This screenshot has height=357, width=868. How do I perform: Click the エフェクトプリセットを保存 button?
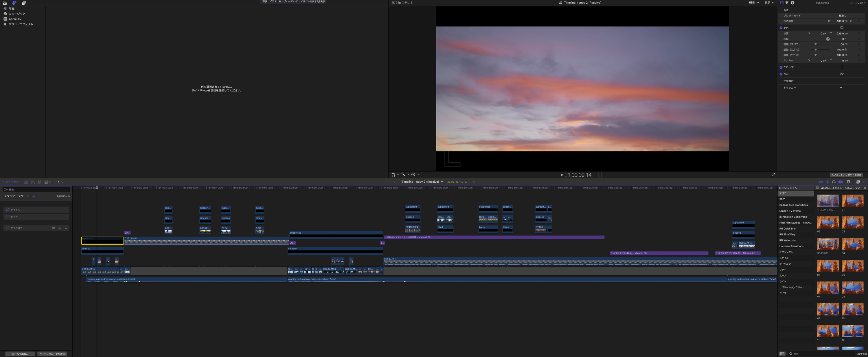coord(846,175)
